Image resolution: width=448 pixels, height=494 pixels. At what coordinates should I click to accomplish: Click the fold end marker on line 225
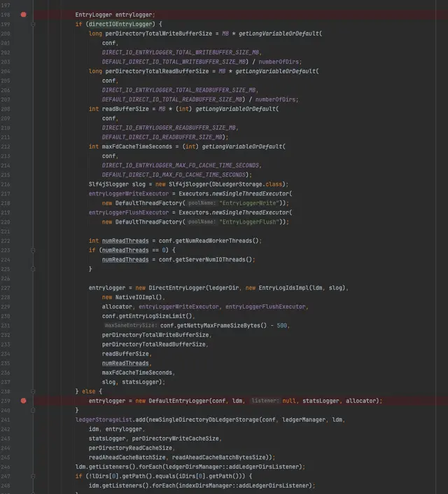pos(33,269)
